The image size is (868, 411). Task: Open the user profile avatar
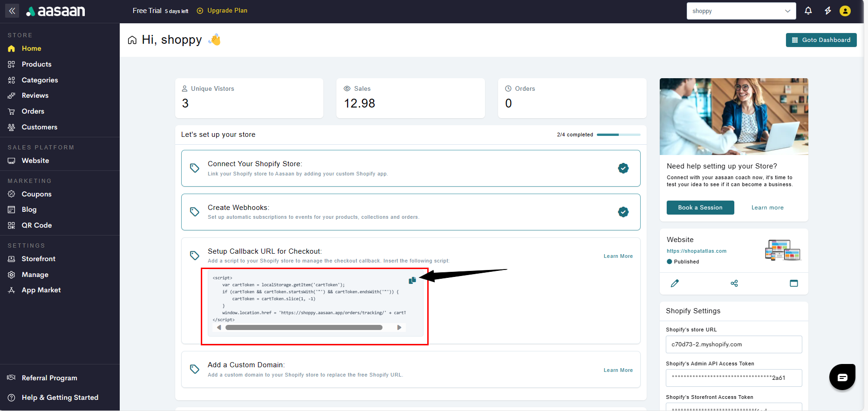[x=845, y=11]
